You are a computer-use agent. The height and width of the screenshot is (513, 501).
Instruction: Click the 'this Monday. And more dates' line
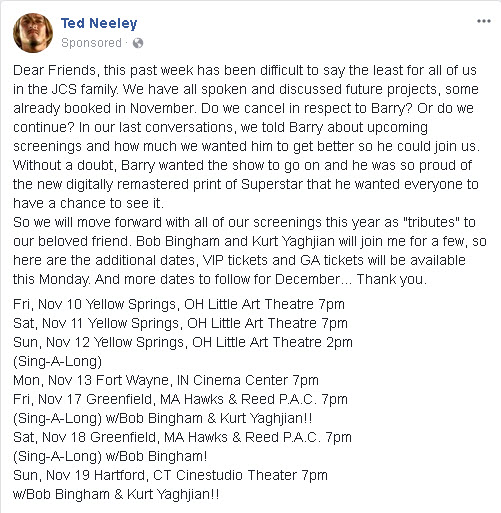(220, 279)
